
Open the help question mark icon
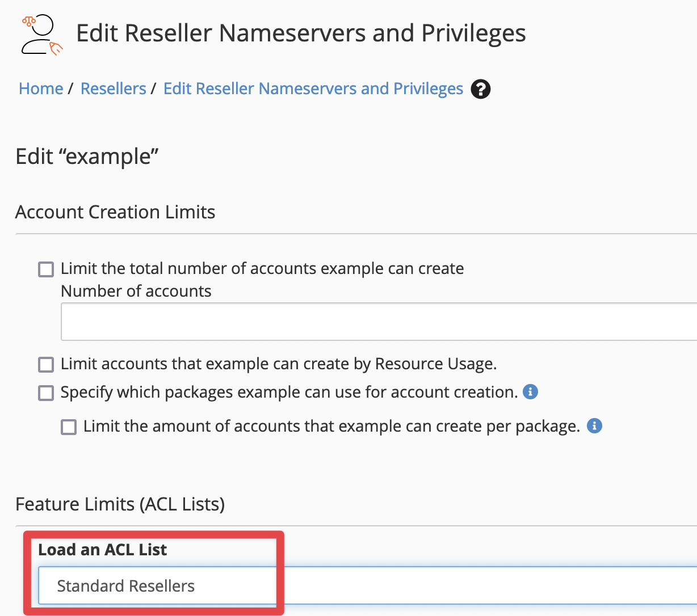coord(481,89)
